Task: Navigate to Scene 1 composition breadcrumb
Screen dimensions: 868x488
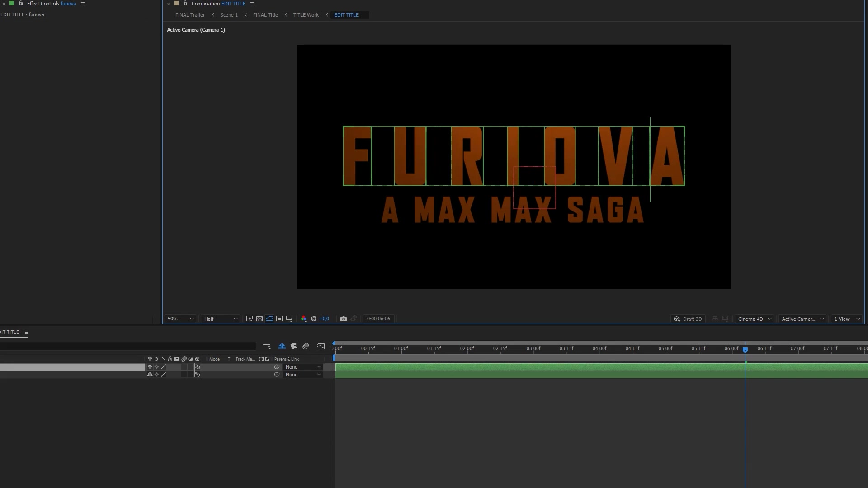Action: coord(229,15)
